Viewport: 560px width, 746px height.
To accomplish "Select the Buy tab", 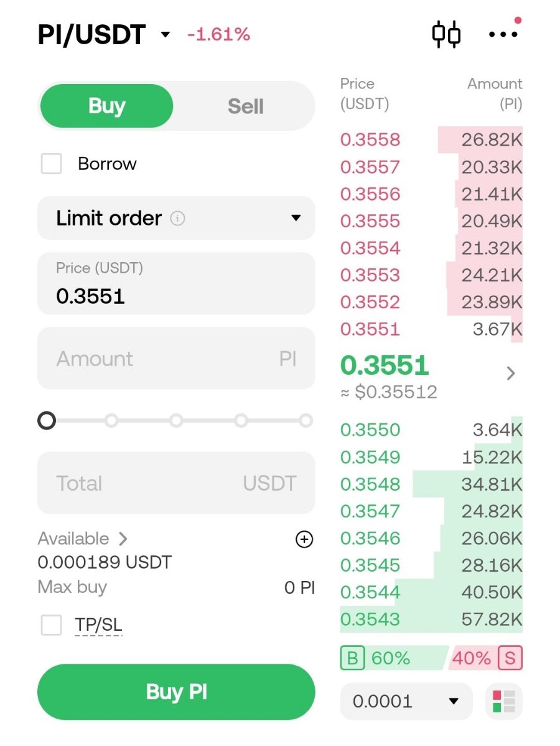I will coord(106,106).
